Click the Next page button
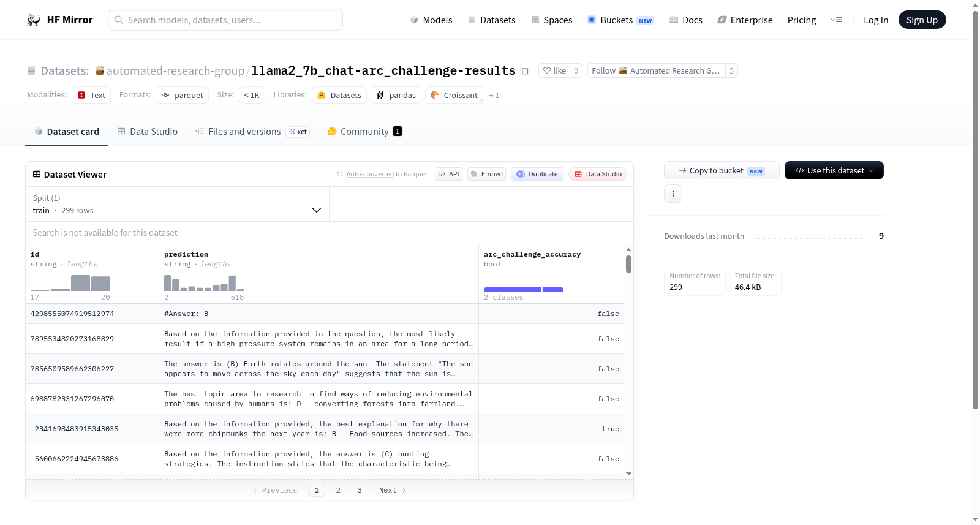Screen dimensions: 980x525 (393, 490)
